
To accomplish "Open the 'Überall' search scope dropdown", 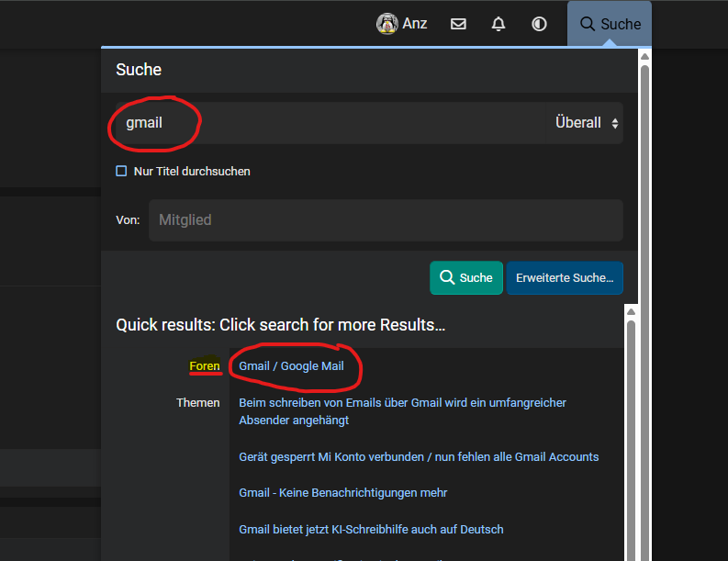I will point(586,122).
